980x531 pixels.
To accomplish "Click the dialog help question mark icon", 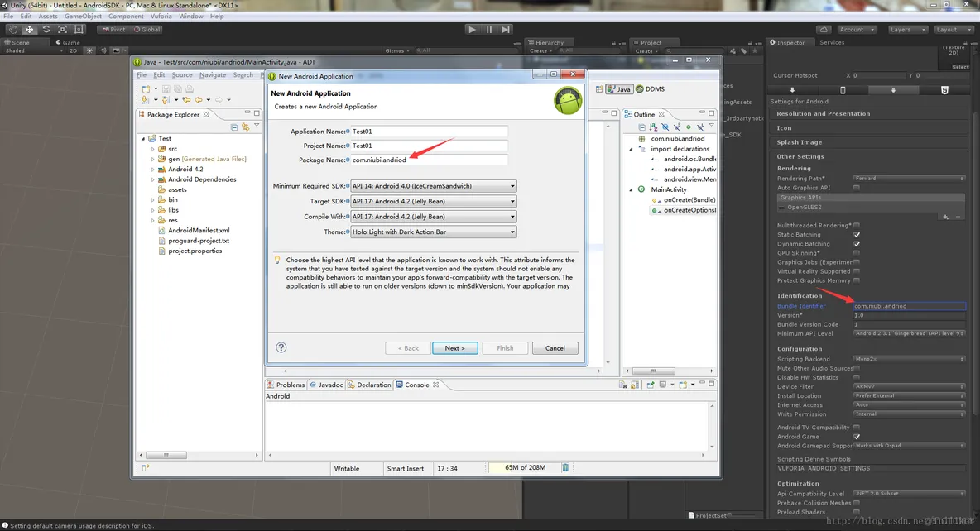I will tap(281, 347).
